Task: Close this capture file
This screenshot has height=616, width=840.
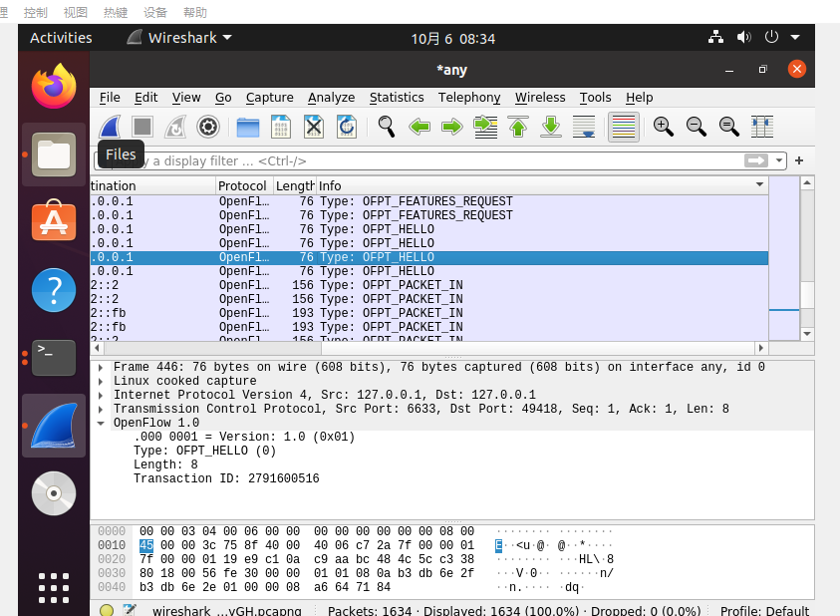Action: [x=314, y=127]
